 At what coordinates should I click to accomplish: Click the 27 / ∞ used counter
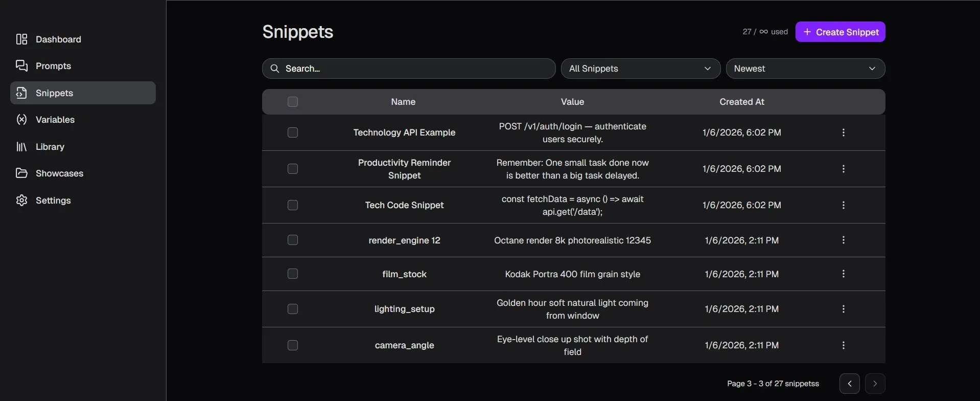click(765, 32)
